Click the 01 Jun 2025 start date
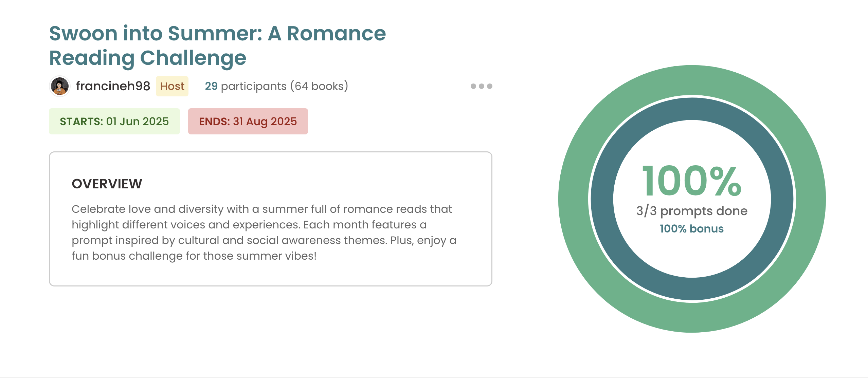The height and width of the screenshot is (391, 868). [137, 122]
